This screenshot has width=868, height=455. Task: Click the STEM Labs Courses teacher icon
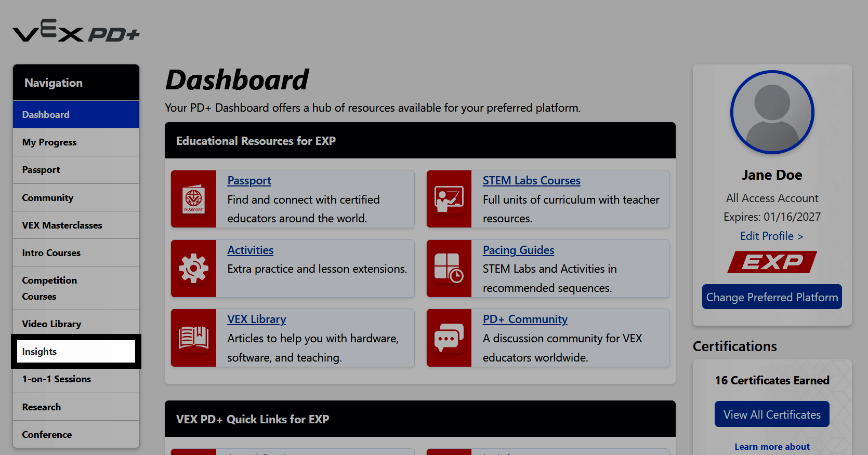click(449, 199)
